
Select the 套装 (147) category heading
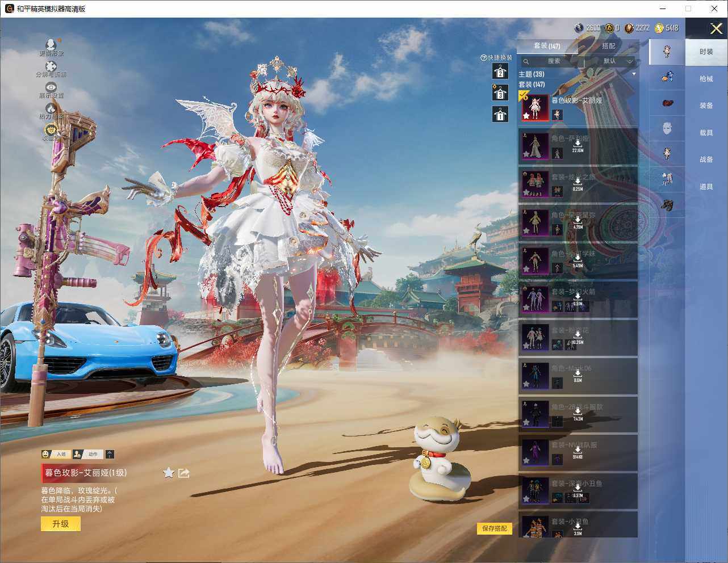click(532, 85)
